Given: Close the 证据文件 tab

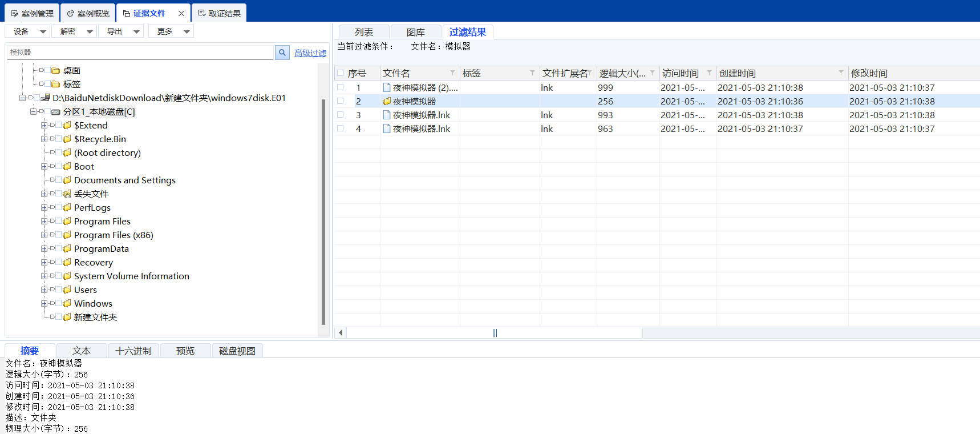Looking at the screenshot, I should pyautogui.click(x=181, y=13).
